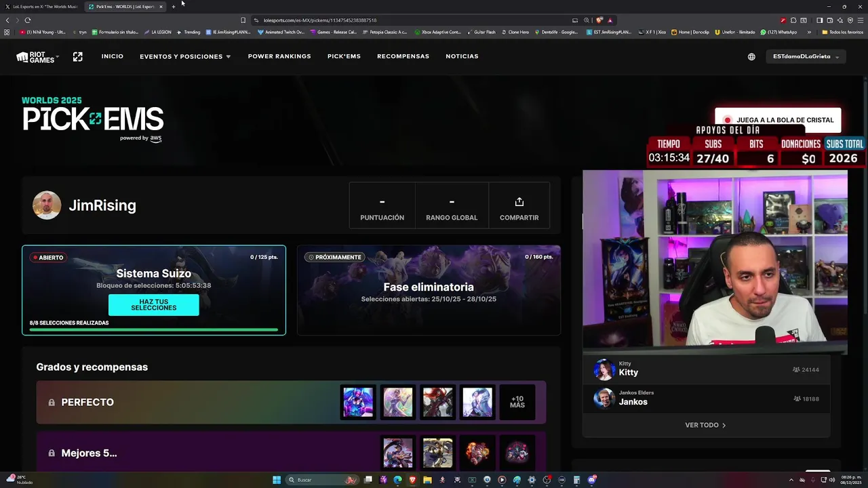
Task: Click the HAZ TUS SELECCIONES button
Action: pos(154,305)
